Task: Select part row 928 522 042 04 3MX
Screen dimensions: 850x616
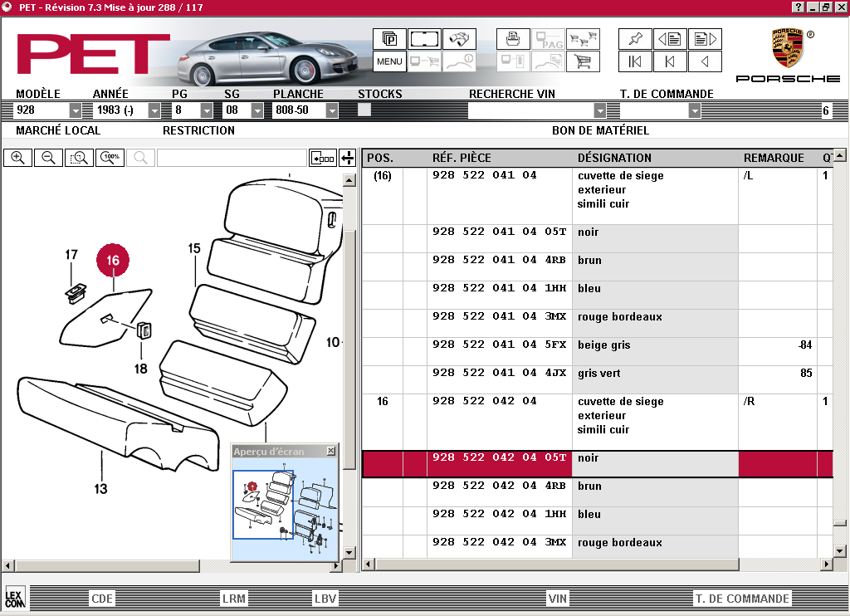Action: [x=598, y=546]
